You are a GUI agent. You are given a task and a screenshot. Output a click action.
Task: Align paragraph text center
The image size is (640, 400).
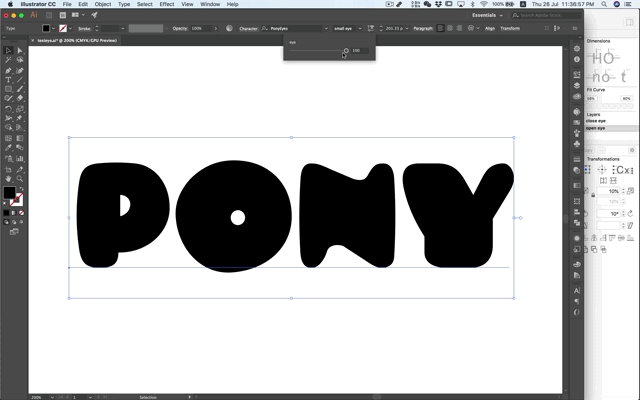(450, 28)
